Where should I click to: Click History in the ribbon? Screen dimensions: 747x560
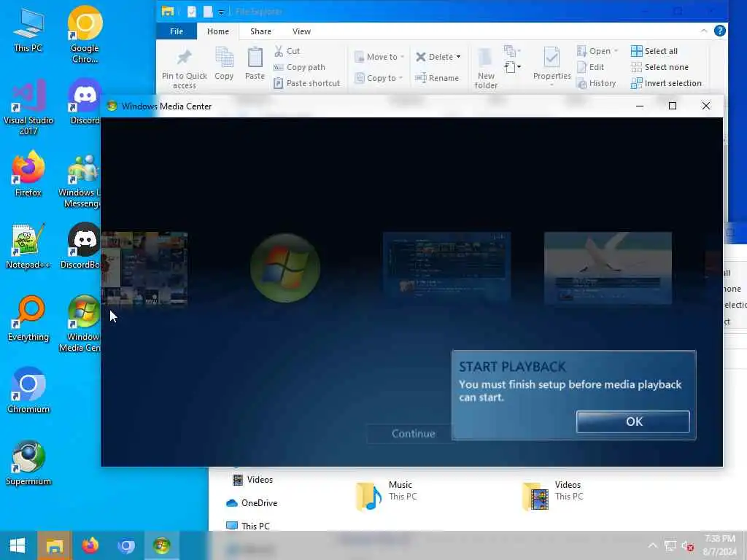[x=597, y=83]
